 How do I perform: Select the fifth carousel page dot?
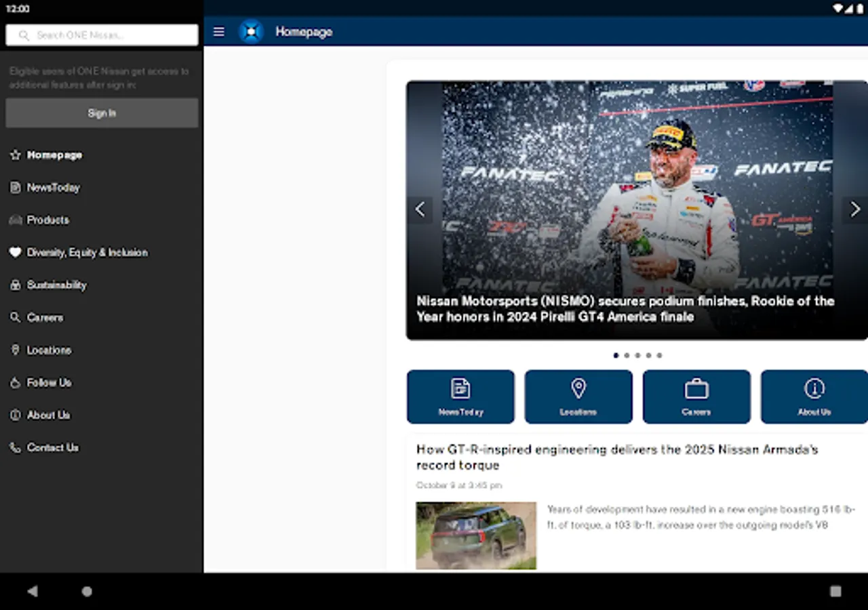pyautogui.click(x=659, y=355)
